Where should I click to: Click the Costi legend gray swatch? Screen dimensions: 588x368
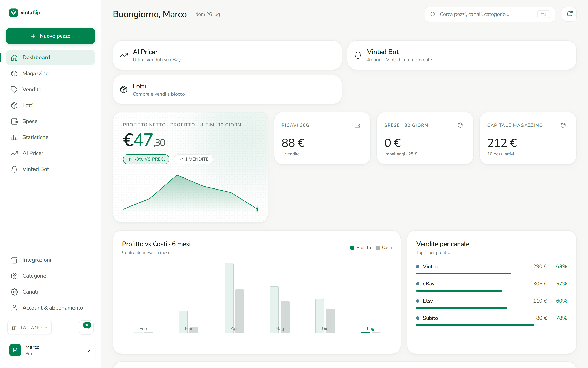[378, 248]
